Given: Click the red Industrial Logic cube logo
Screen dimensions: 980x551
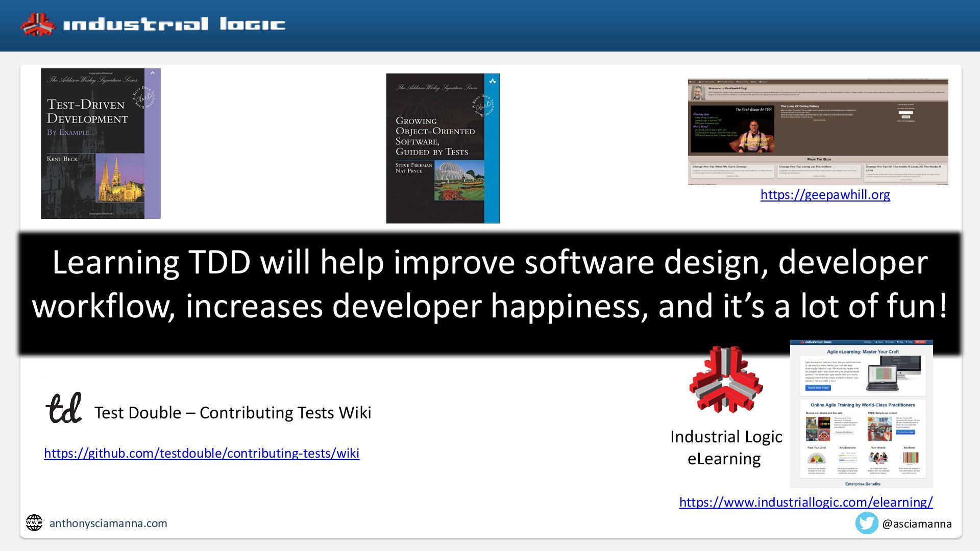Looking at the screenshot, I should click(726, 379).
